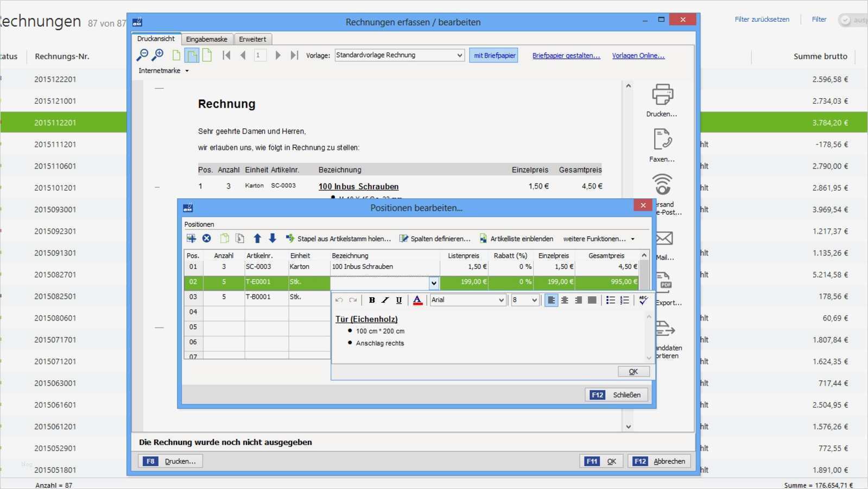The width and height of the screenshot is (868, 489).
Task: Click the Faxen icon in right sidebar
Action: tap(662, 140)
